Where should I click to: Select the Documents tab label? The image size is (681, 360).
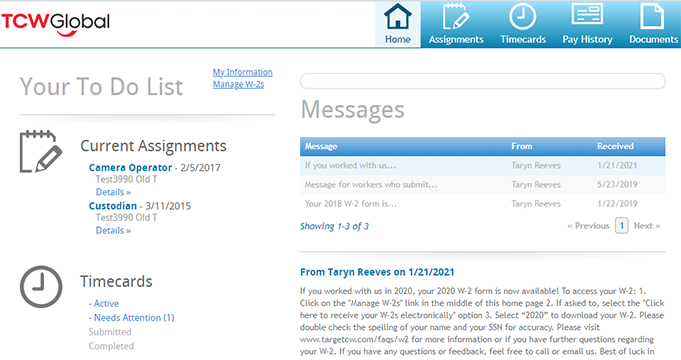click(x=654, y=39)
